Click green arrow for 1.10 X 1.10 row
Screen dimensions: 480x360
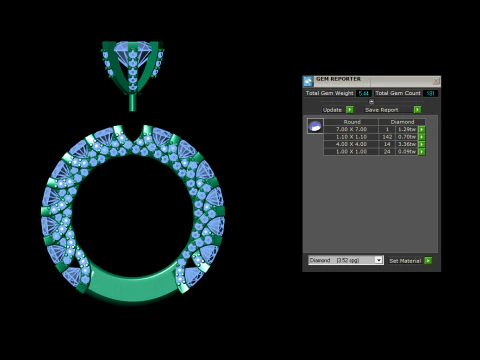422,137
